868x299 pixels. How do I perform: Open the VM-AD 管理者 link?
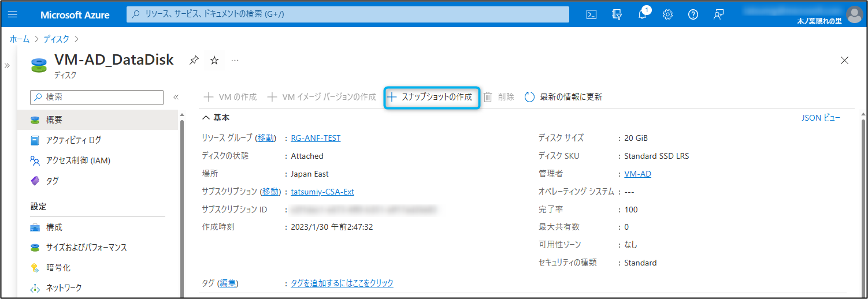point(638,174)
